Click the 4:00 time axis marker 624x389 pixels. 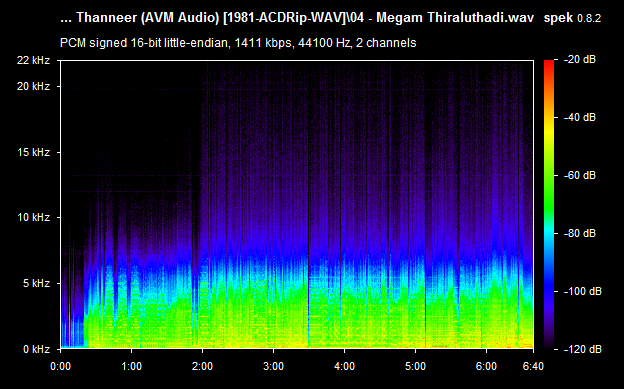344,366
